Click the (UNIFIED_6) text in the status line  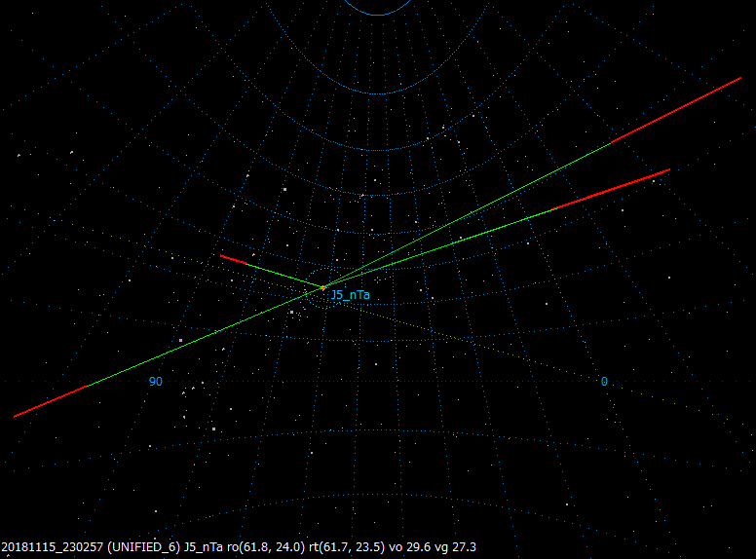(143, 547)
